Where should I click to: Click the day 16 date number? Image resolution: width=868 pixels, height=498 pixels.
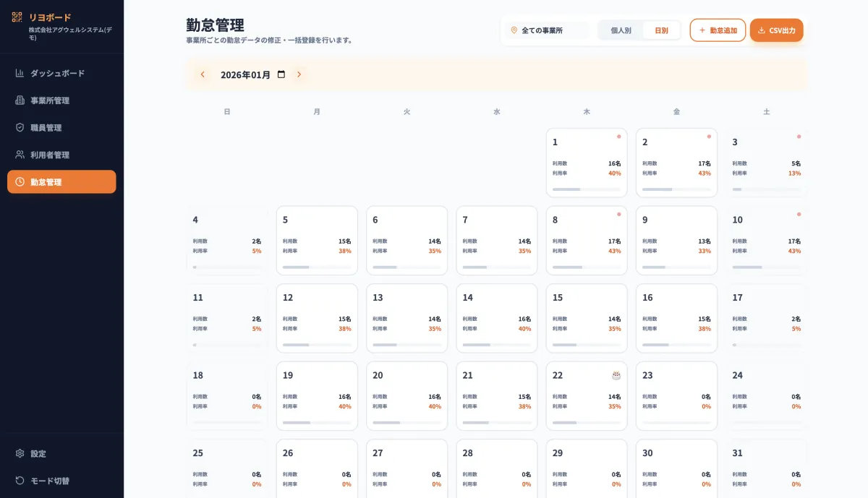coord(647,297)
